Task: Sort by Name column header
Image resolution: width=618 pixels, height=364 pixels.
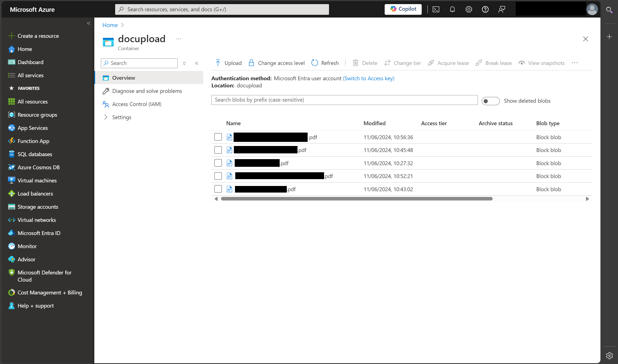Action: tap(233, 123)
